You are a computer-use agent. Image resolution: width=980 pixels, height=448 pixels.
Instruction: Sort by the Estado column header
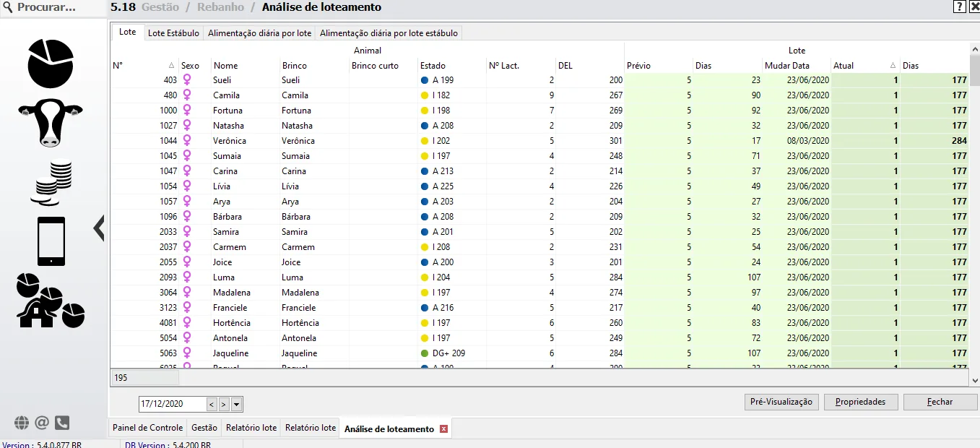click(452, 66)
